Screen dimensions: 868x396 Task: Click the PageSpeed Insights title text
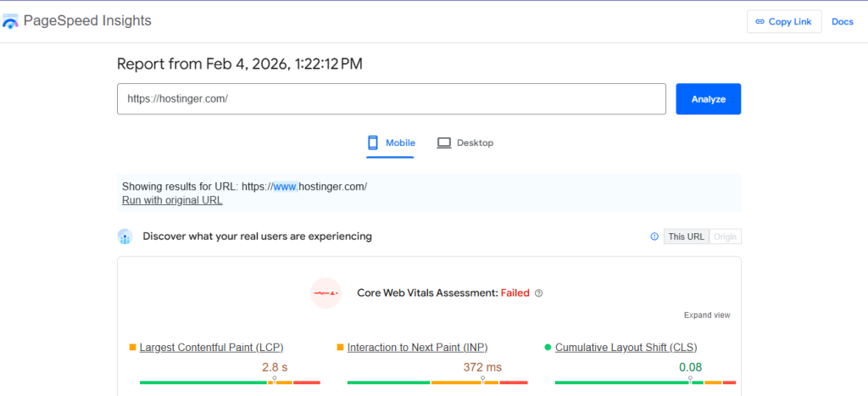[x=87, y=21]
